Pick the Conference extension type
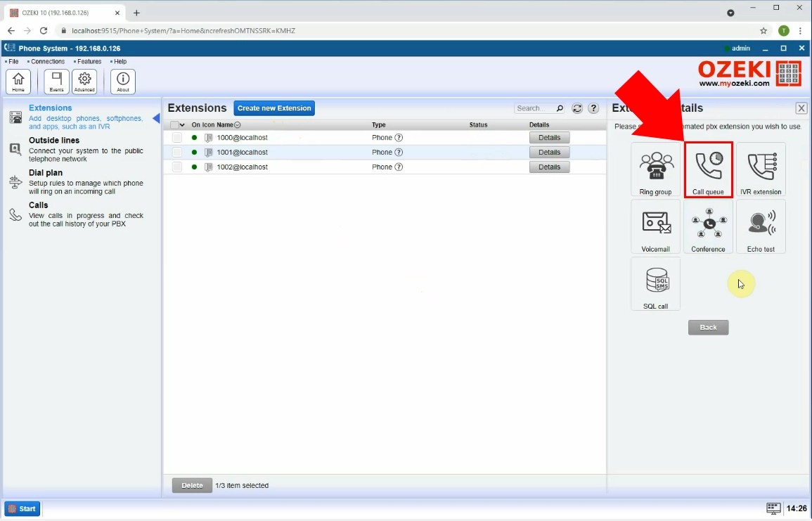Image resolution: width=812 pixels, height=521 pixels. 708,226
